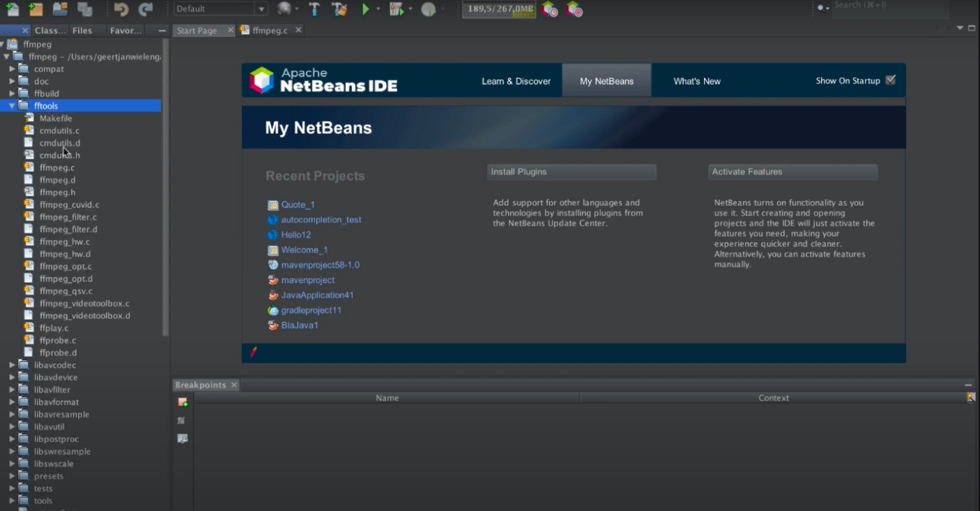Screen dimensions: 980x511
Task: Open the Favorites tab
Action: click(125, 31)
